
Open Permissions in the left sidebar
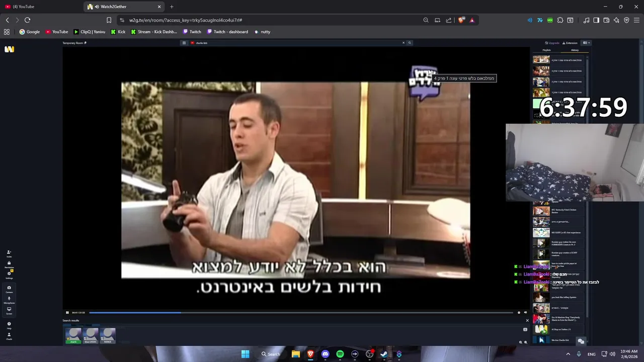9,264
